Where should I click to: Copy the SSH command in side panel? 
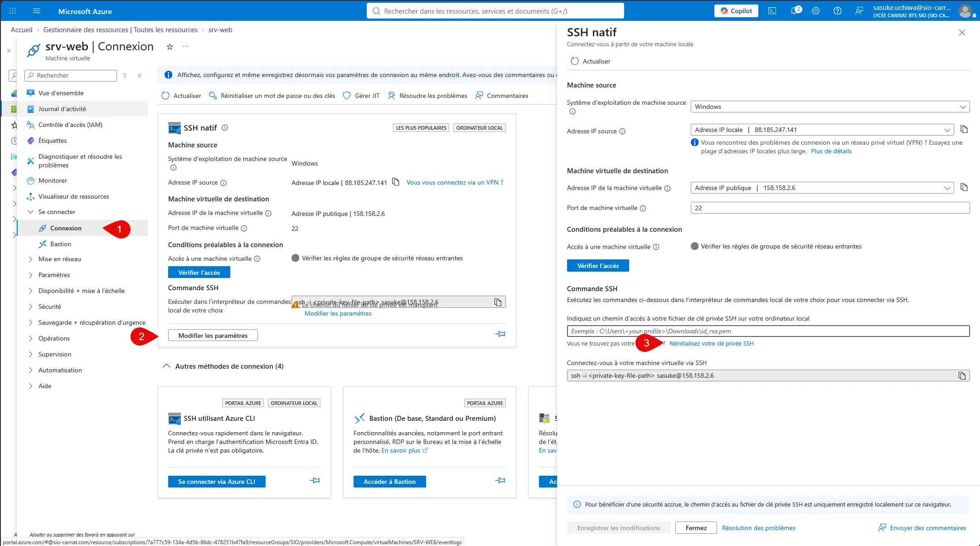pos(962,375)
